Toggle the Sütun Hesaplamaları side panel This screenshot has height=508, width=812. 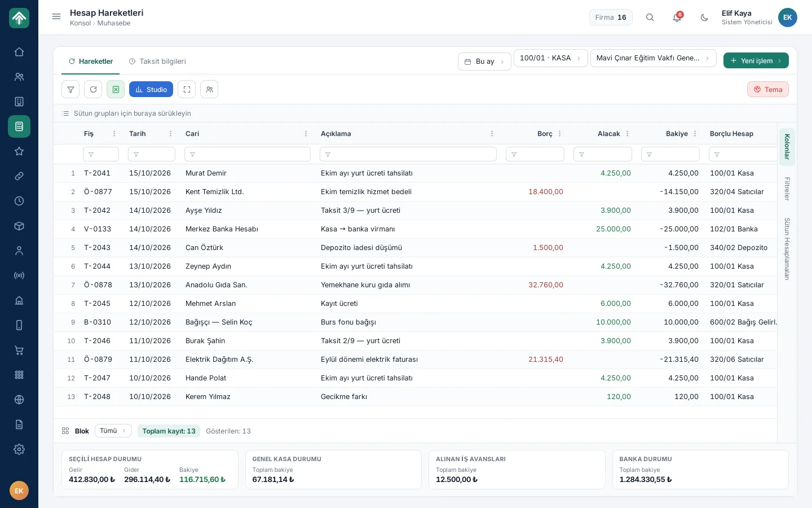coord(787,249)
